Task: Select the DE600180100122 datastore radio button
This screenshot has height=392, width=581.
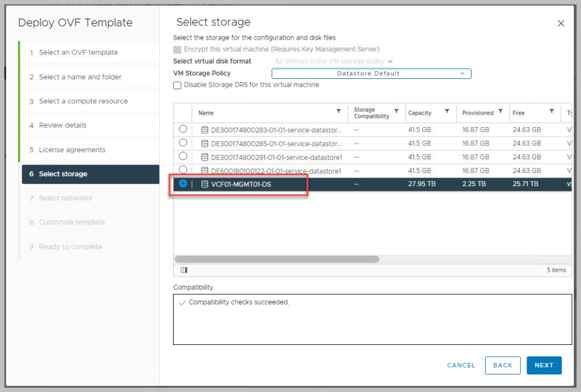Action: pos(183,170)
